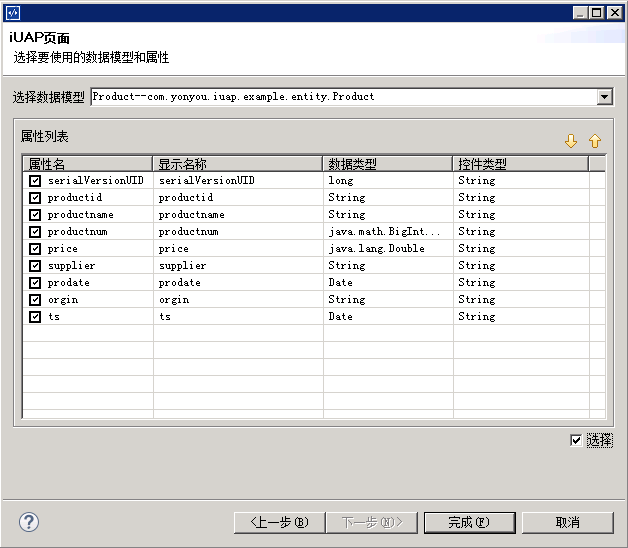Uncheck the ts attribute checkbox

[35, 317]
